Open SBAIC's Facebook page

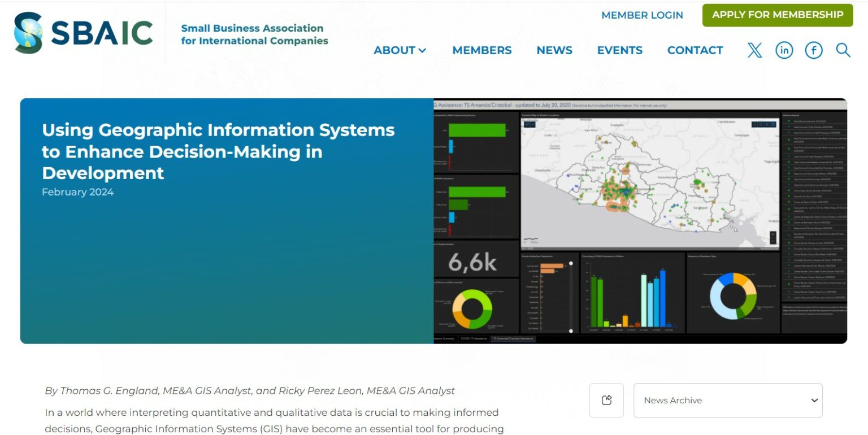[813, 50]
